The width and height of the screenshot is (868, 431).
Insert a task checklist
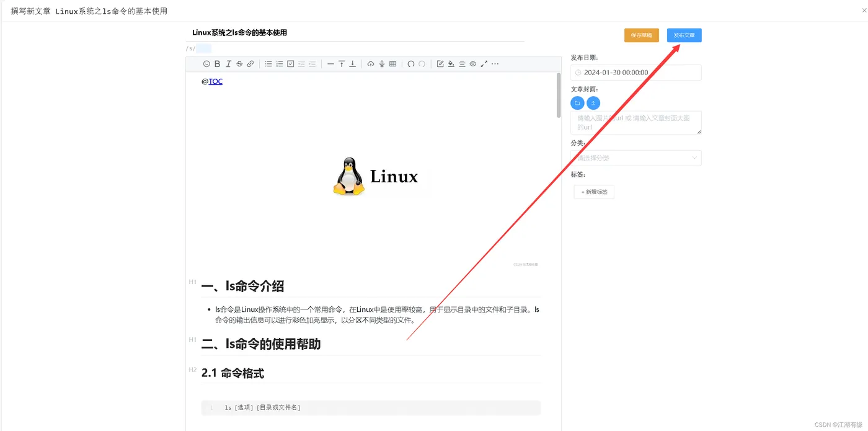click(290, 64)
